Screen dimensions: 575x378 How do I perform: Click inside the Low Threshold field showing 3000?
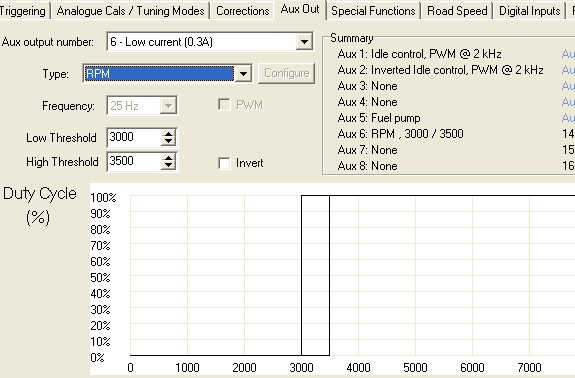pyautogui.click(x=134, y=137)
